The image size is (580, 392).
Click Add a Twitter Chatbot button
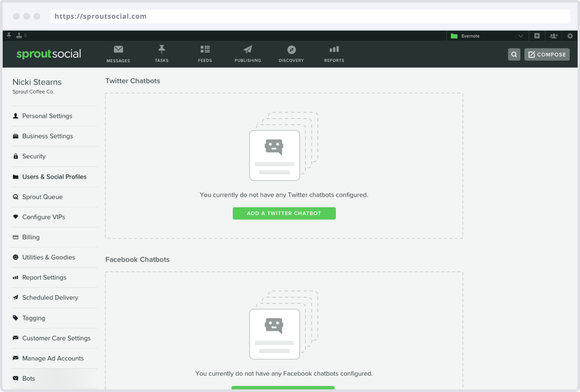point(284,213)
